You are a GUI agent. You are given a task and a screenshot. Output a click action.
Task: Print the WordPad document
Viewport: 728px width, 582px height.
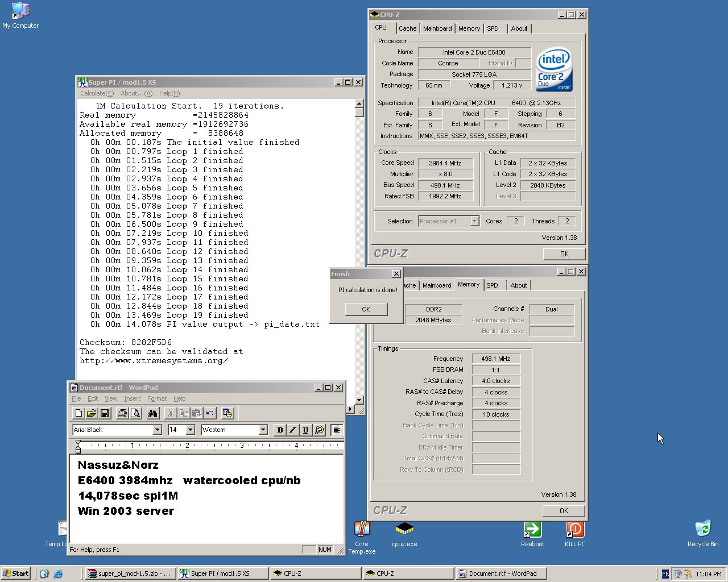coord(122,413)
